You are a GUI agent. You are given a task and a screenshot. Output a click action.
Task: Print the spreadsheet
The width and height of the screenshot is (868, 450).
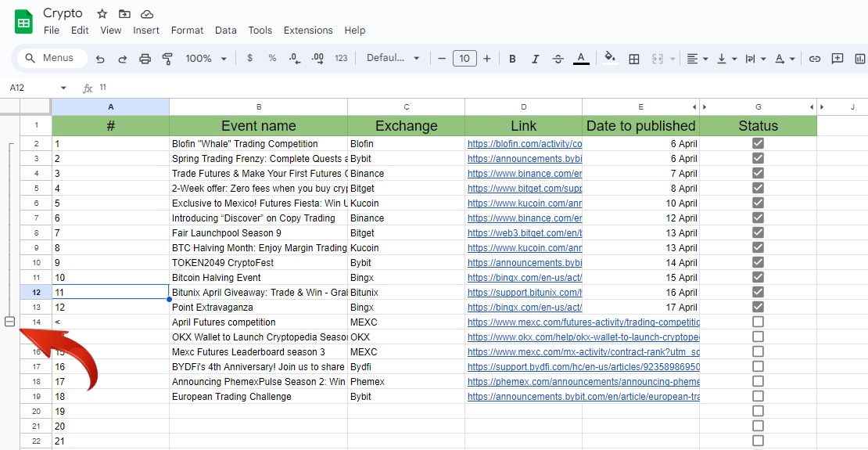[145, 59]
